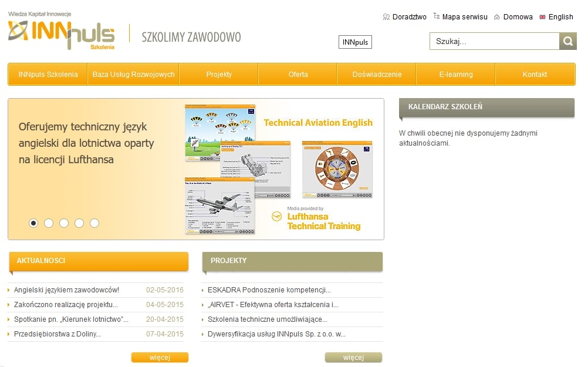
Task: Open the Oferta menu item
Action: (x=298, y=75)
